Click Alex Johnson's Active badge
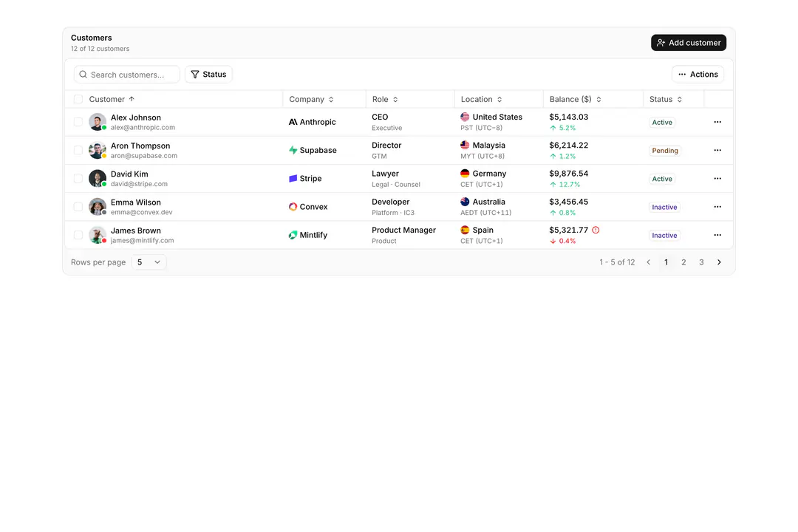 pos(662,122)
